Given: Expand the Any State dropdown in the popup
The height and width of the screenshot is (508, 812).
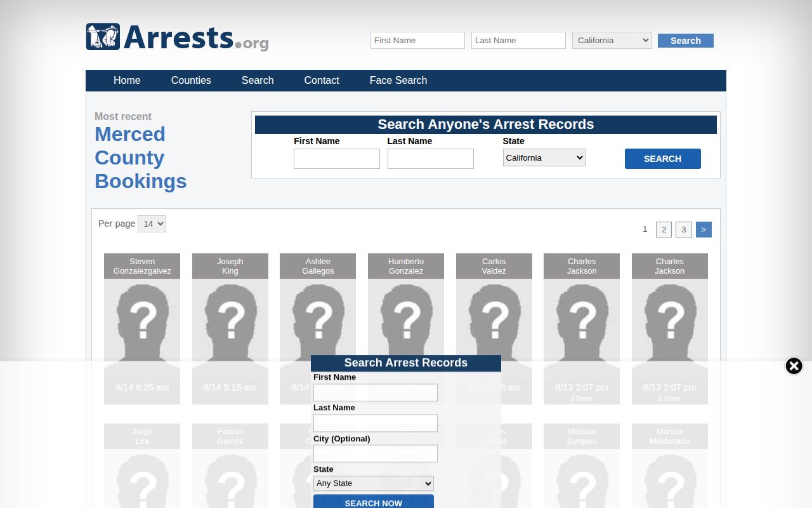Looking at the screenshot, I should click(374, 483).
